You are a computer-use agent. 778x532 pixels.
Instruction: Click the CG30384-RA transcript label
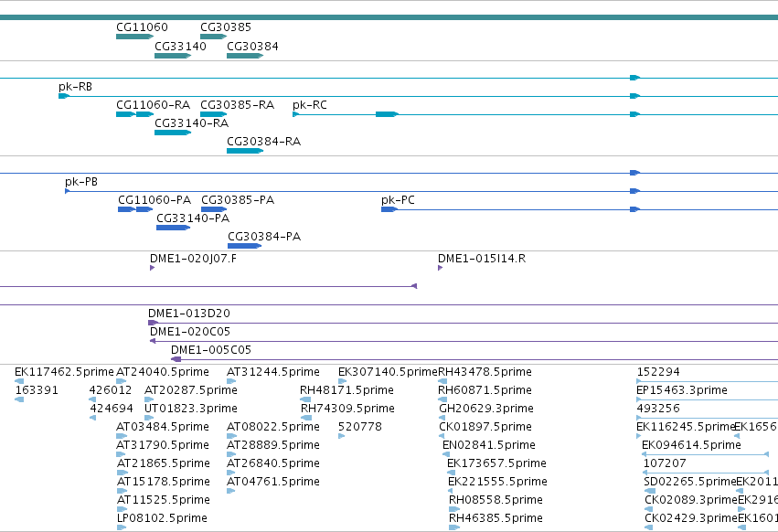point(263,142)
